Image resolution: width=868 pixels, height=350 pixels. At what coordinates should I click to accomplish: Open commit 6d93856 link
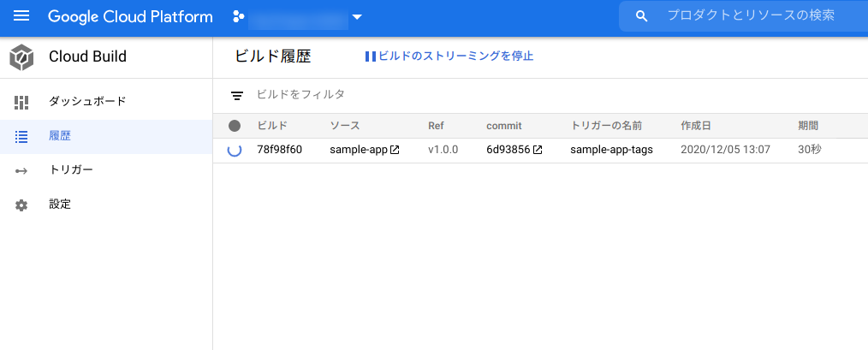point(508,150)
